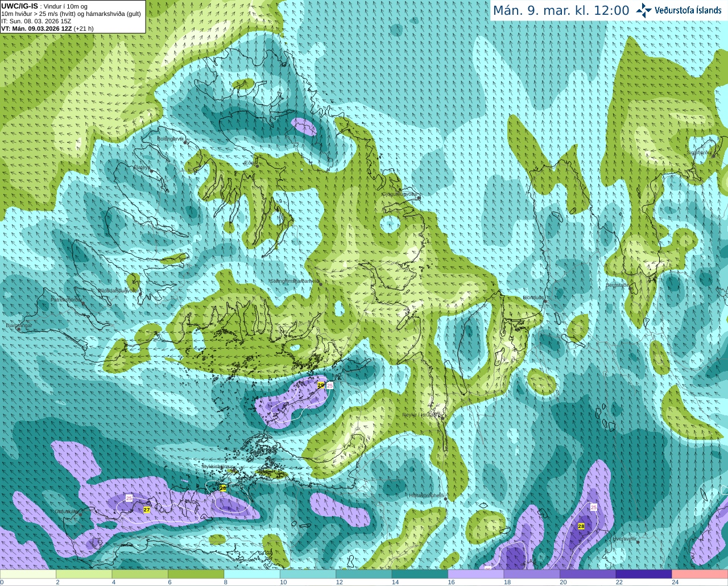Click the IT: Sun. 08. 03. 2026 15Z line
Image resolution: width=728 pixels, height=586 pixels.
(x=36, y=21)
